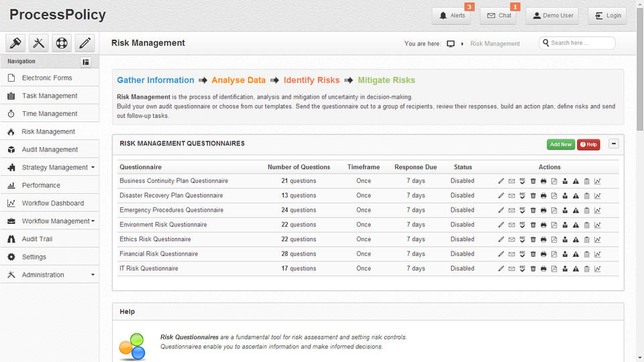Viewport: 644px width, 362px height.
Task: Click the green Add New button
Action: 560,144
